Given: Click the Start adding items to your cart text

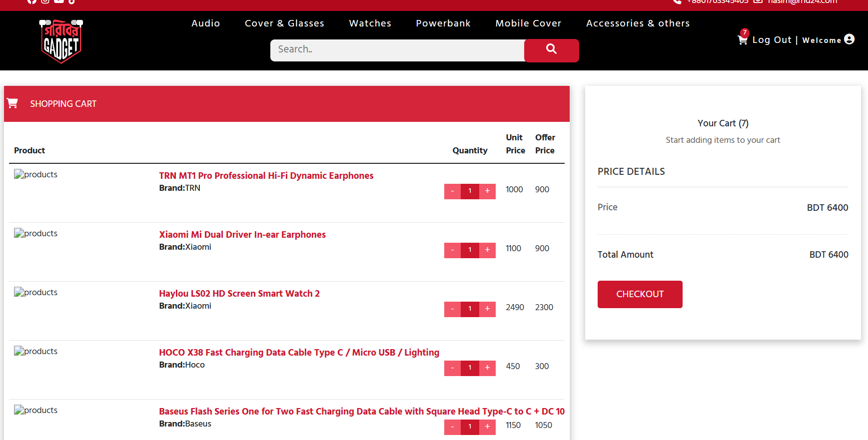Looking at the screenshot, I should pyautogui.click(x=723, y=140).
